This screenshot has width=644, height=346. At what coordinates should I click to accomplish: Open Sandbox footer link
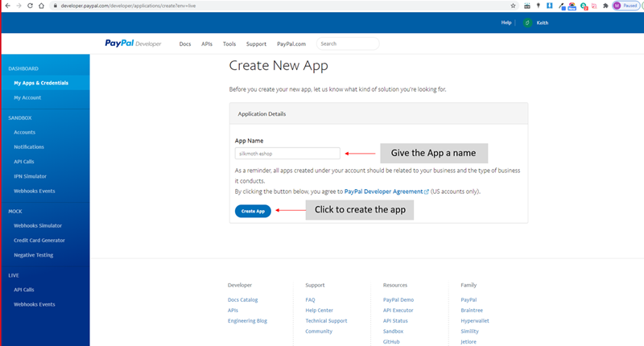point(393,332)
